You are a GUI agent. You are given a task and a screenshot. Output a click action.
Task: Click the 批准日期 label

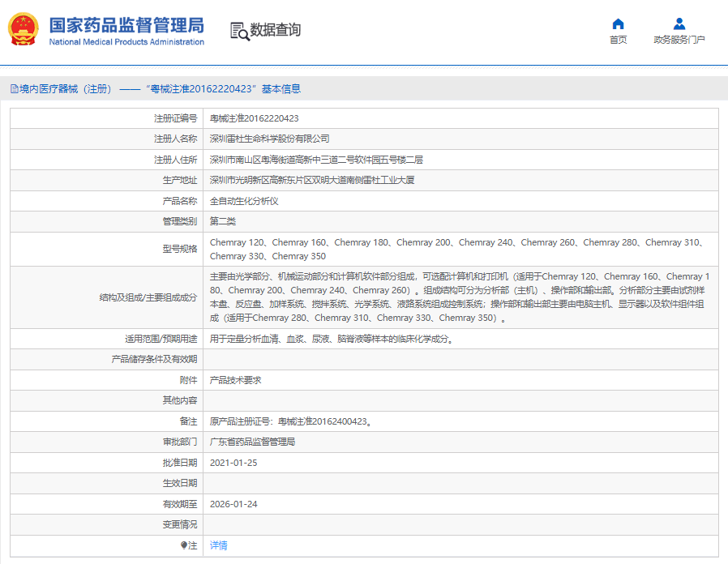(x=180, y=463)
